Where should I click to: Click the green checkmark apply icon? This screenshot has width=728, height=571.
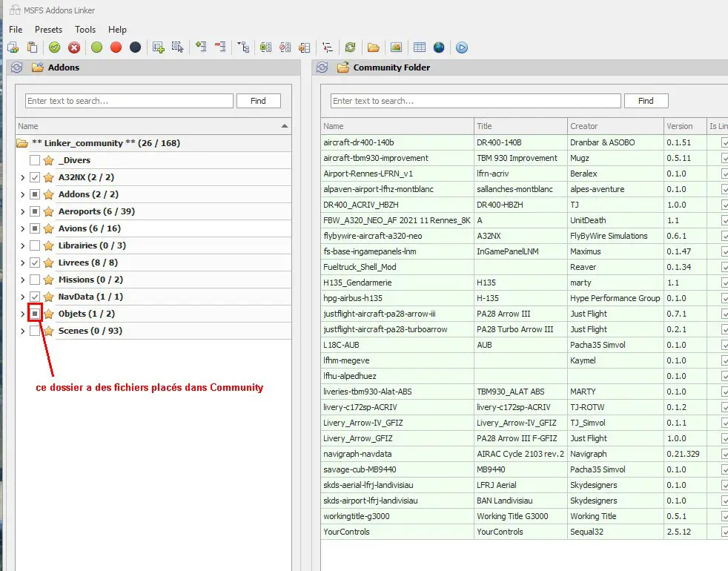(54, 47)
